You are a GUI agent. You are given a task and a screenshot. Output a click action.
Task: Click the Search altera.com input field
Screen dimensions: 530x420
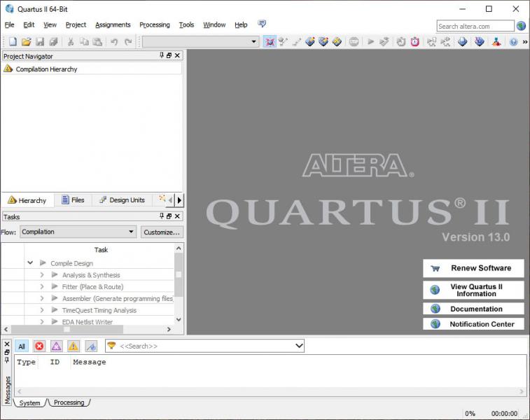475,26
